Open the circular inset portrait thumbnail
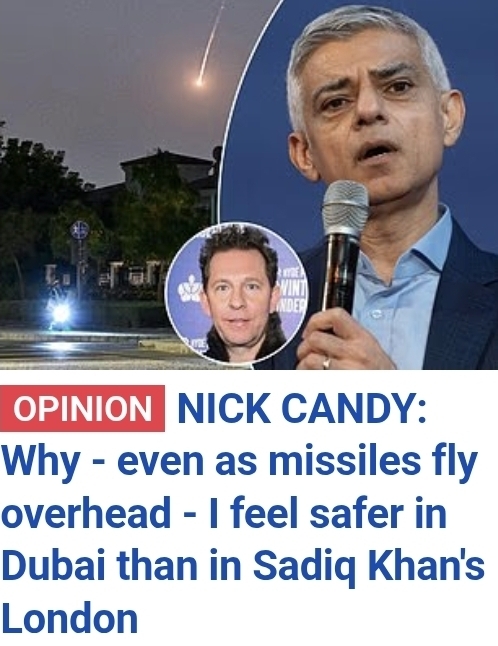Image resolution: width=498 pixels, height=646 pixels. tap(236, 293)
